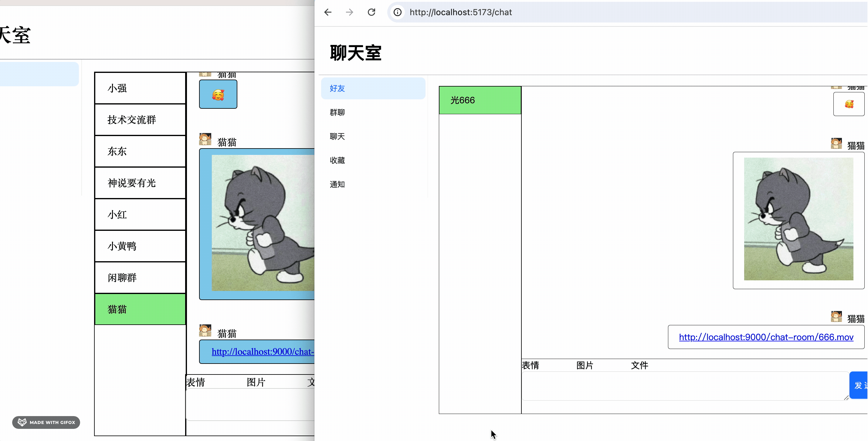Image resolution: width=868 pixels, height=441 pixels.
Task: Go to the 通知 section
Action: [337, 184]
